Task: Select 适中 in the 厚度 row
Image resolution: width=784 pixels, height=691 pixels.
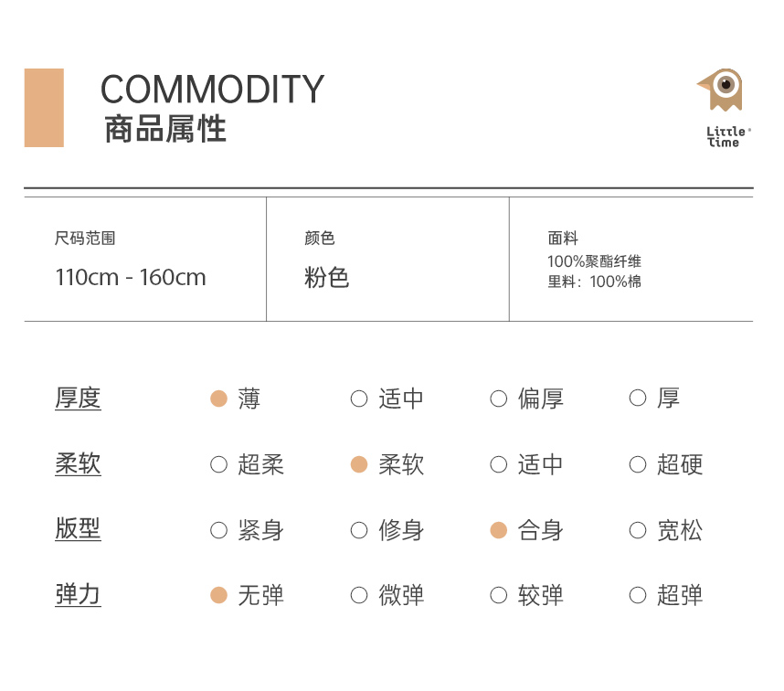Action: [x=359, y=399]
